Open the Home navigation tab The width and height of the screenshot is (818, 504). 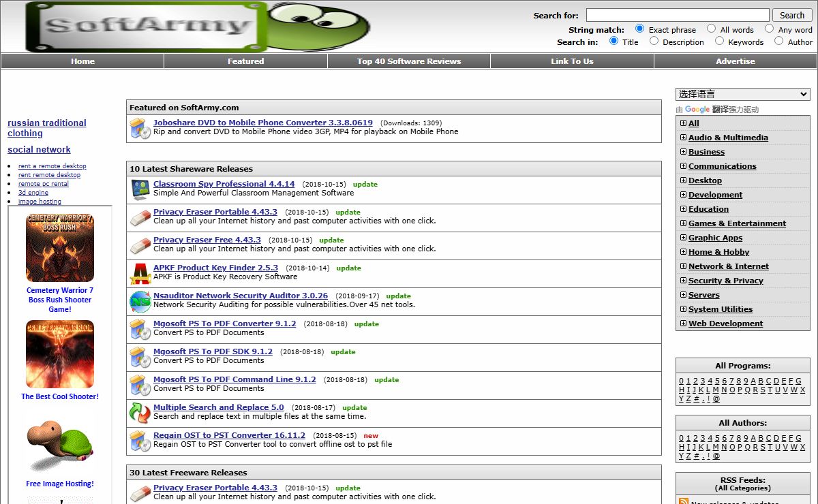pyautogui.click(x=82, y=61)
